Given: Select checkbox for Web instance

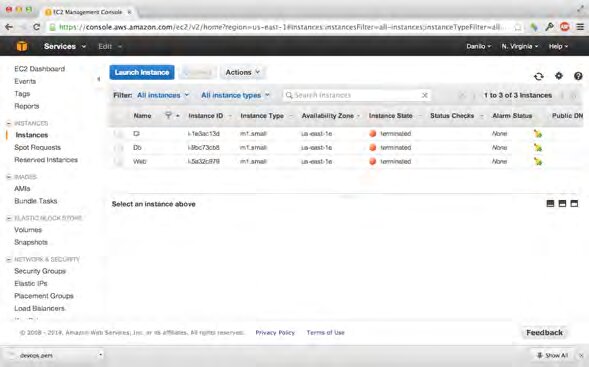Looking at the screenshot, I should [x=119, y=162].
